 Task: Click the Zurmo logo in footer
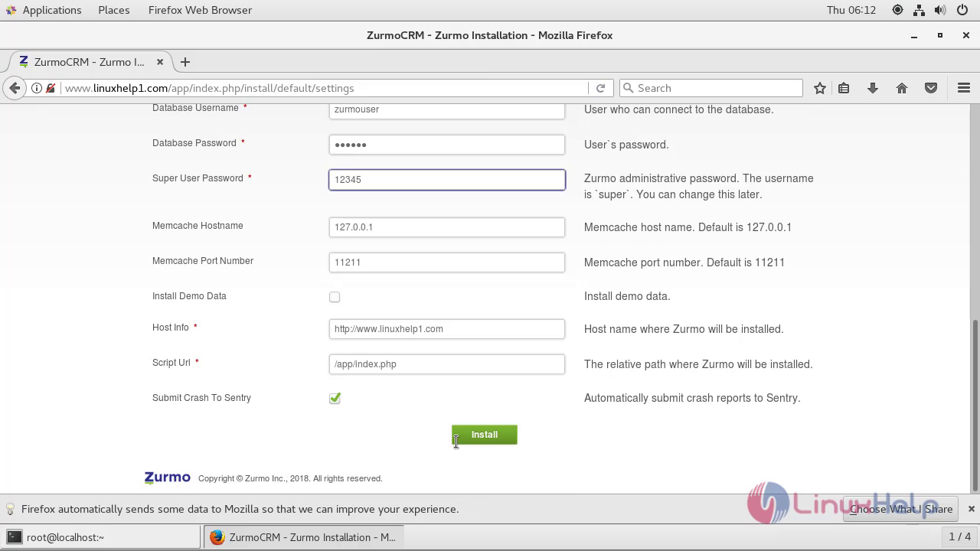point(167,478)
